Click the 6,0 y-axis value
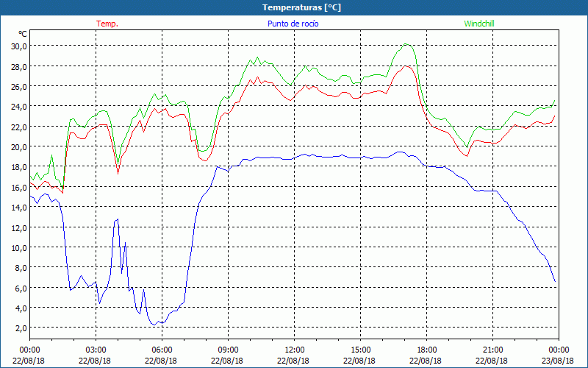 click(x=21, y=288)
